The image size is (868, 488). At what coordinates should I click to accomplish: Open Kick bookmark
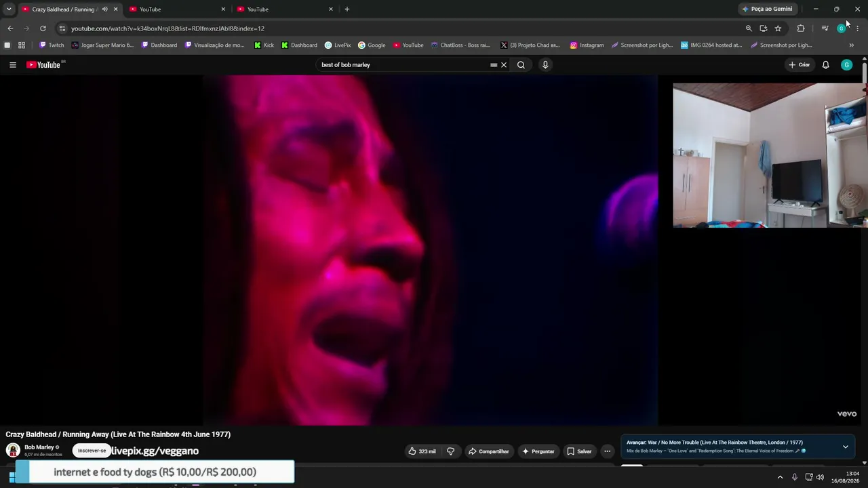(x=264, y=45)
